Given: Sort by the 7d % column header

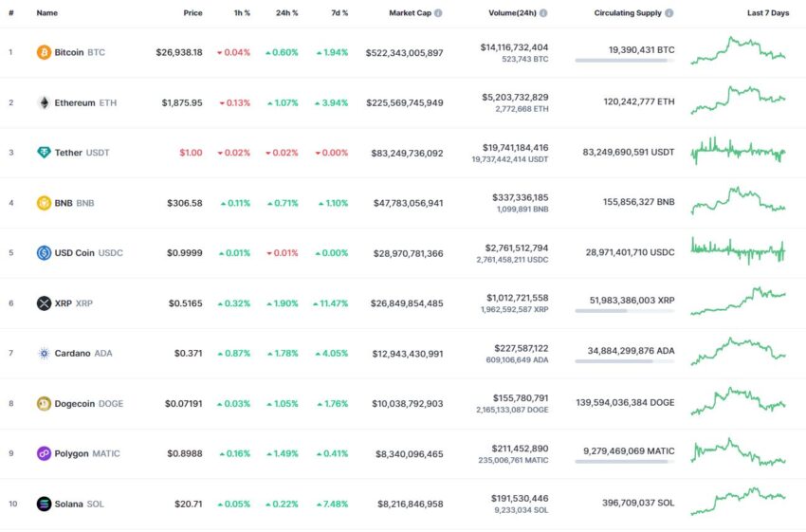Looking at the screenshot, I should pyautogui.click(x=339, y=13).
